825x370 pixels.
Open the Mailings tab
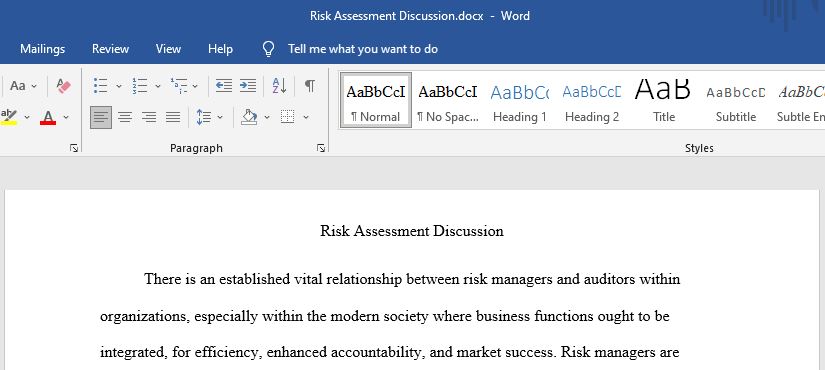tap(43, 49)
